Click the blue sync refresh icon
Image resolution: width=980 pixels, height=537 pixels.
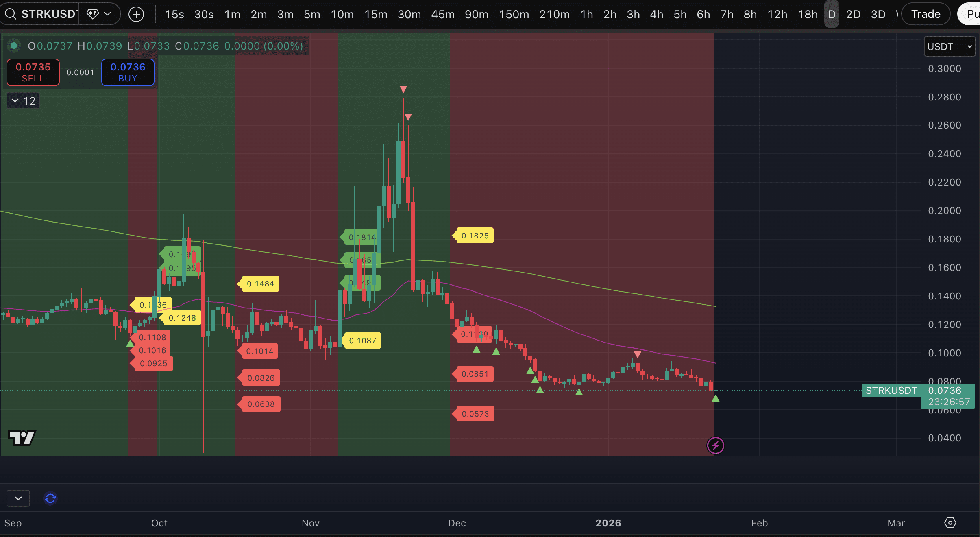point(50,498)
